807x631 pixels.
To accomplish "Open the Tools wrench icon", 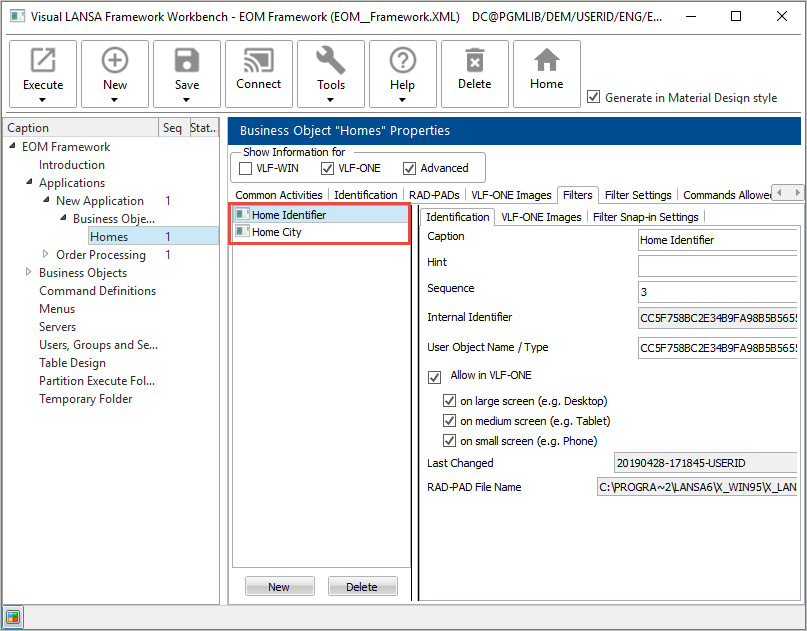I will [331, 62].
